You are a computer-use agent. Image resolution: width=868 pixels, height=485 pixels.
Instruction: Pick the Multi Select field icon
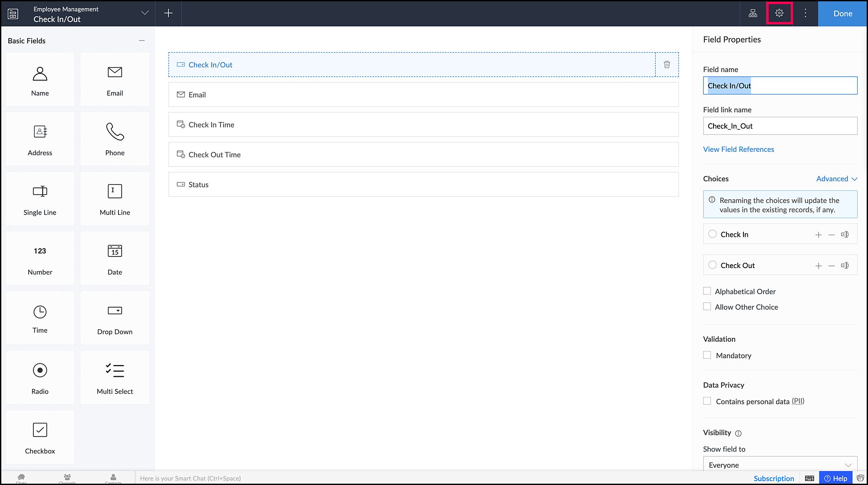(115, 377)
